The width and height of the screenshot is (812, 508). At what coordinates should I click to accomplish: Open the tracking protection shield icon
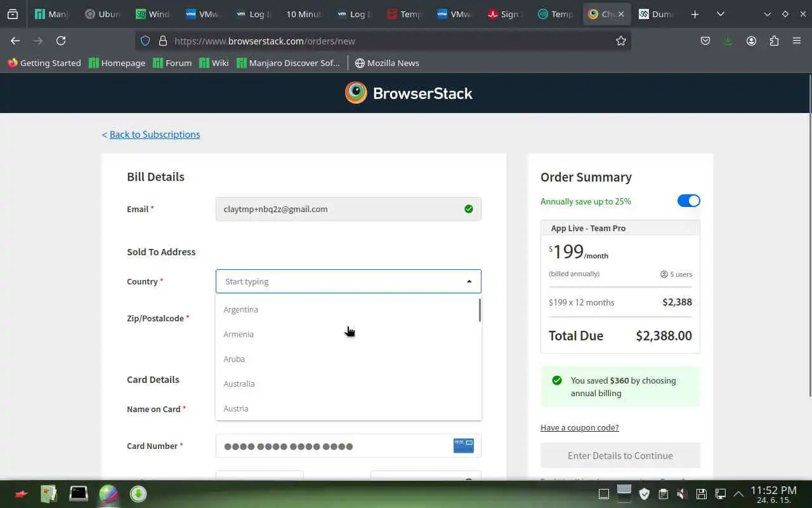(145, 41)
